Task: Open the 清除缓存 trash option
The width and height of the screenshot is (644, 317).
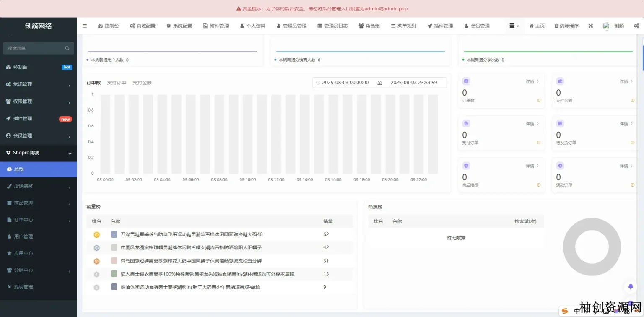Action: point(566,26)
